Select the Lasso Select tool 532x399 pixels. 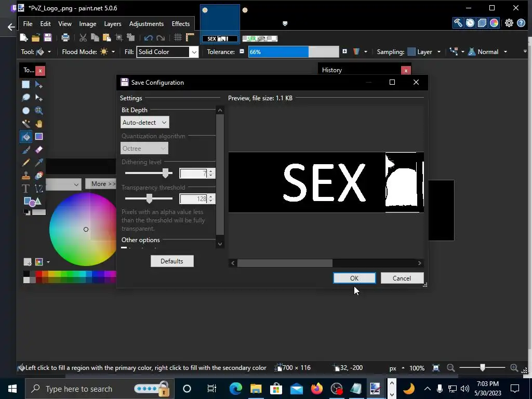[26, 98]
